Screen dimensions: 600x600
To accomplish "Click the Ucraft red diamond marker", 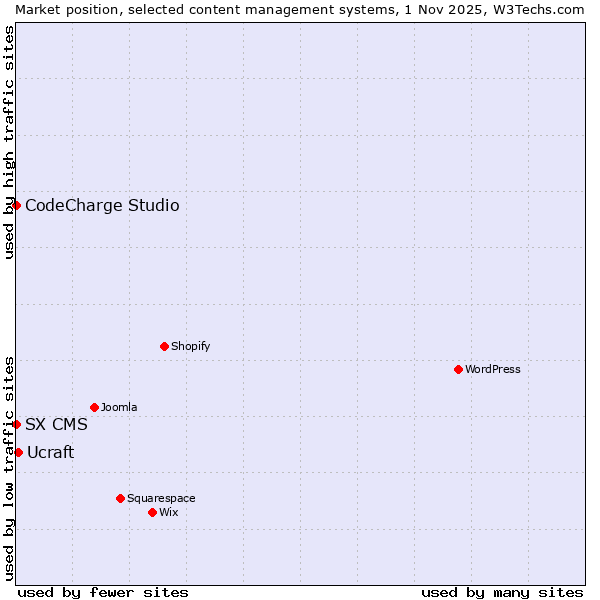I will [x=18, y=452].
